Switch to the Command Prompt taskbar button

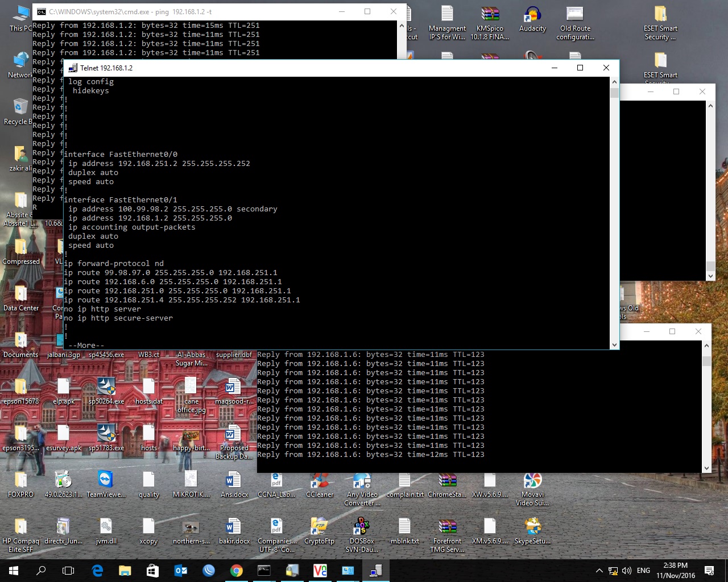(264, 570)
